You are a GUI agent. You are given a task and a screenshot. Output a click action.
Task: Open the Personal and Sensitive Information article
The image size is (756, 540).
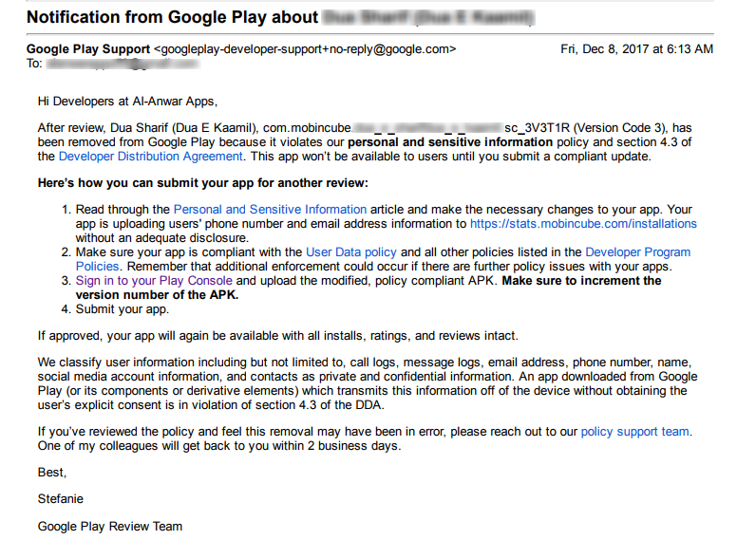pyautogui.click(x=270, y=210)
